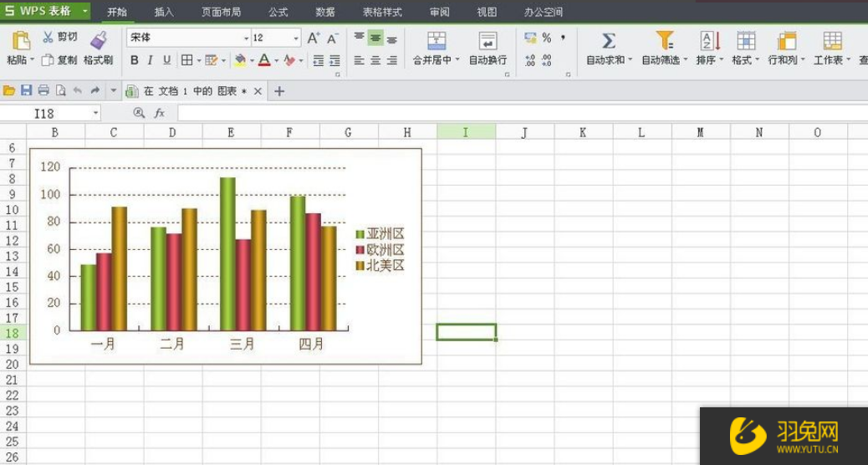Image resolution: width=868 pixels, height=465 pixels.
Task: Save the document with the floppy icon
Action: (26, 90)
